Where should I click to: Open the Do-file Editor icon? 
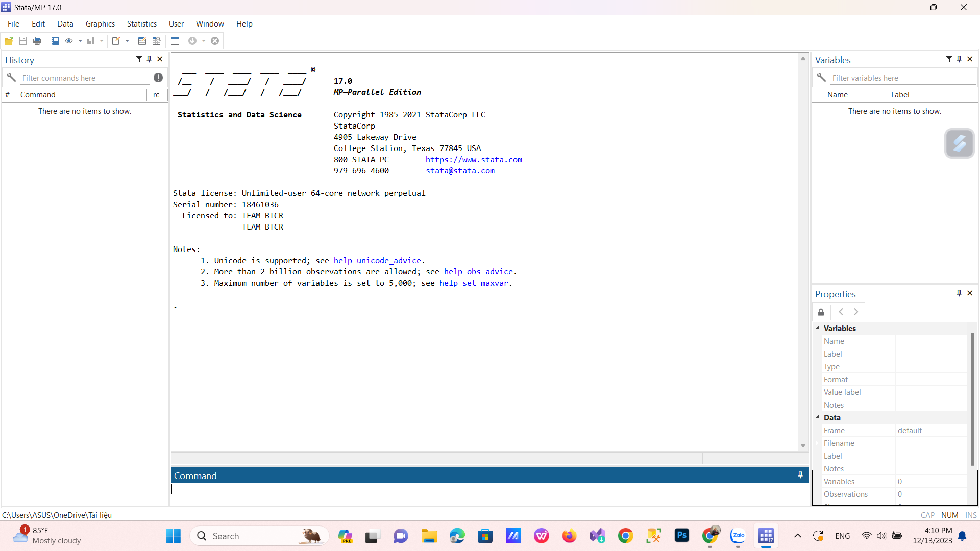point(116,41)
